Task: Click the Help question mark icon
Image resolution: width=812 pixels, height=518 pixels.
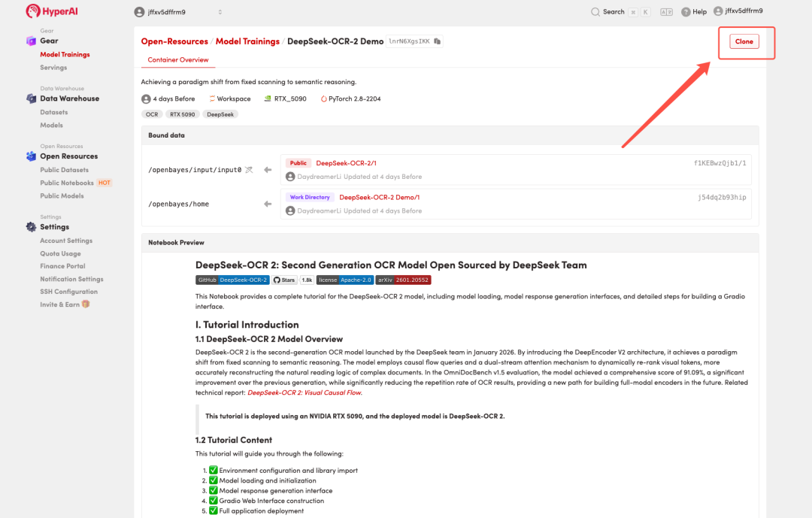Action: point(686,12)
